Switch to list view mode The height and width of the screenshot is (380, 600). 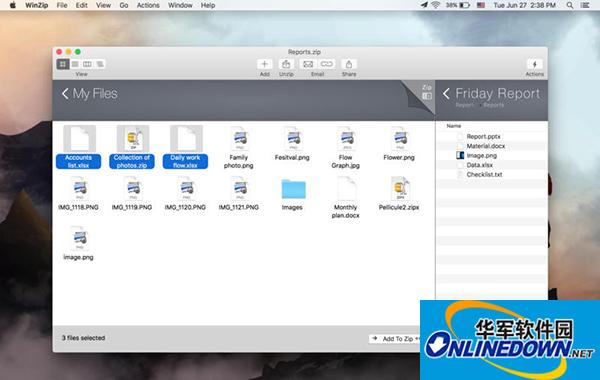pyautogui.click(x=75, y=64)
